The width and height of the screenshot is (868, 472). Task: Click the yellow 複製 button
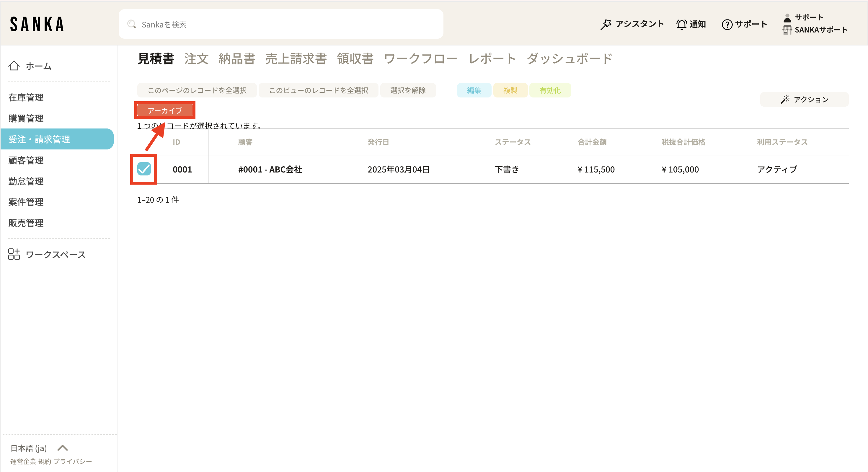(x=510, y=90)
